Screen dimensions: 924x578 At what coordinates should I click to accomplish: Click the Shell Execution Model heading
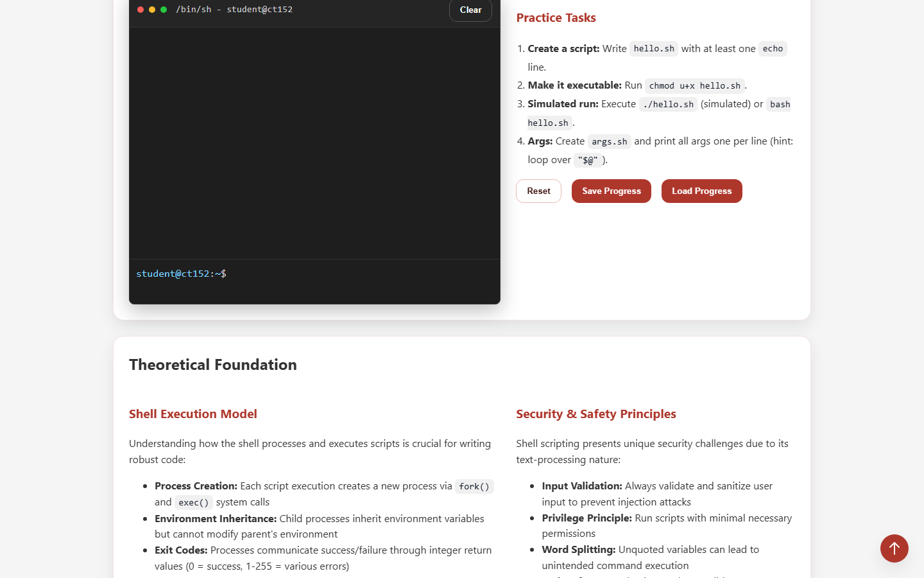193,414
